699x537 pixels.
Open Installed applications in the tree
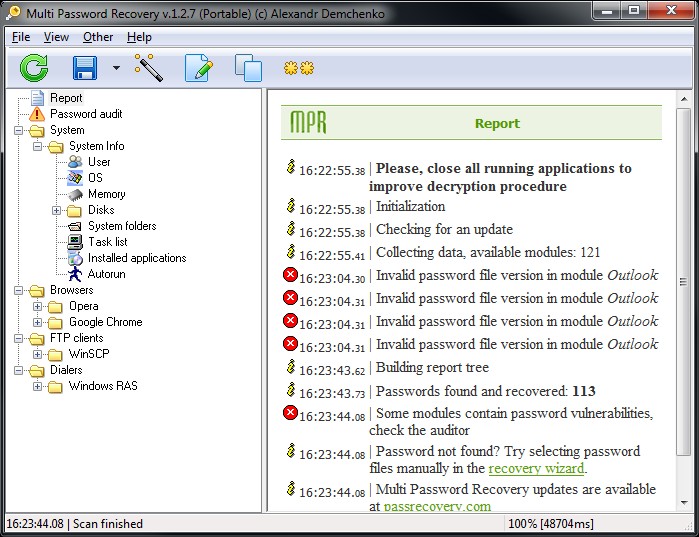click(137, 258)
